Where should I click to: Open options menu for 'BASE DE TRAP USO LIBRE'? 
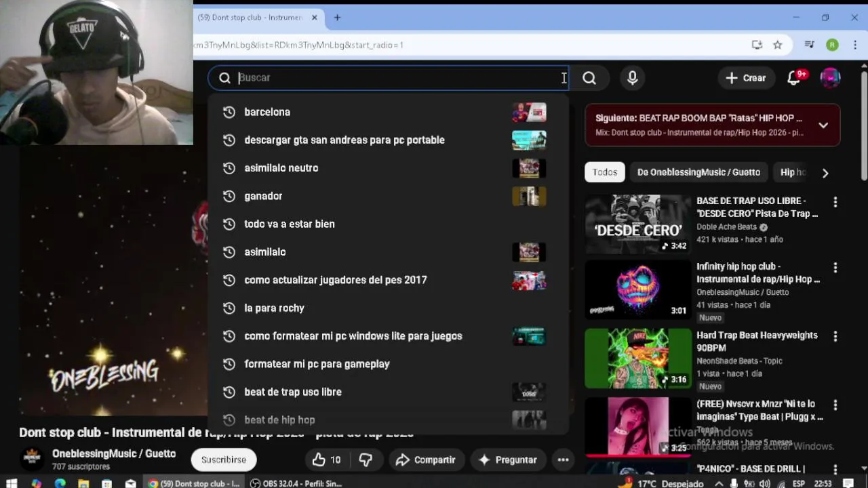[835, 202]
